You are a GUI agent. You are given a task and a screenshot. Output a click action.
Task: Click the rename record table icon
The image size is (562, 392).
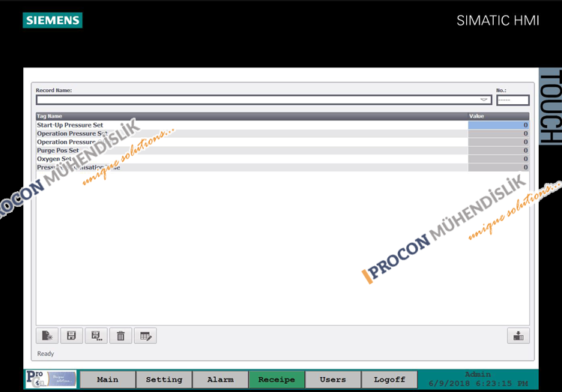coord(145,336)
